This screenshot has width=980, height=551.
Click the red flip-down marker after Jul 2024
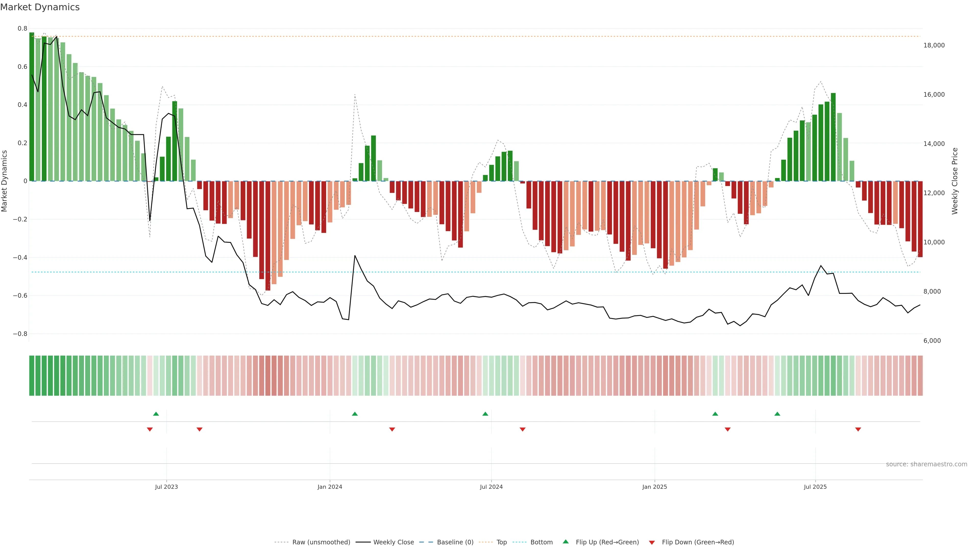pyautogui.click(x=522, y=429)
